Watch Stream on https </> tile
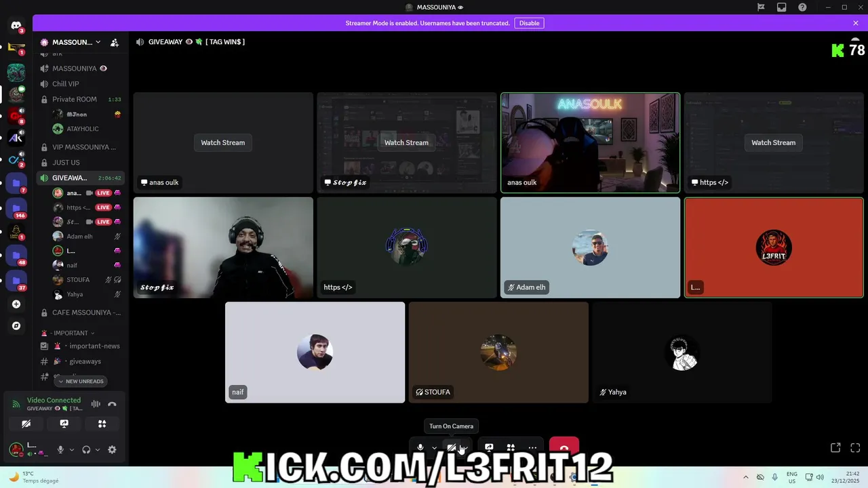This screenshot has width=868, height=488. click(x=773, y=142)
